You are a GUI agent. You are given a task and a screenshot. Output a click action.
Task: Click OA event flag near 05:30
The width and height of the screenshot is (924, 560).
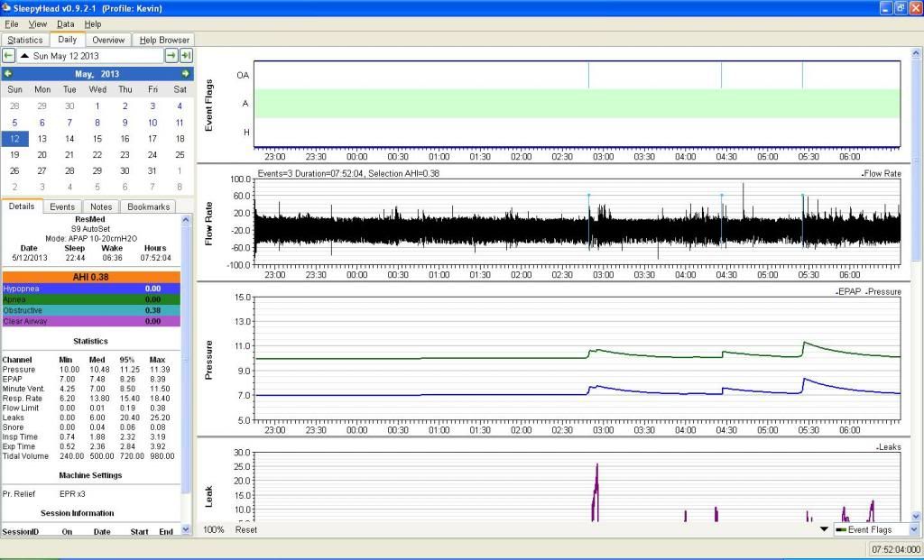pos(802,75)
